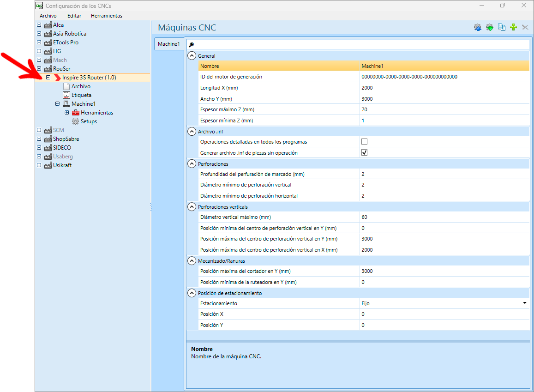Click the 'ID del motor de generación' label
This screenshot has width=534, height=392.
coord(231,77)
